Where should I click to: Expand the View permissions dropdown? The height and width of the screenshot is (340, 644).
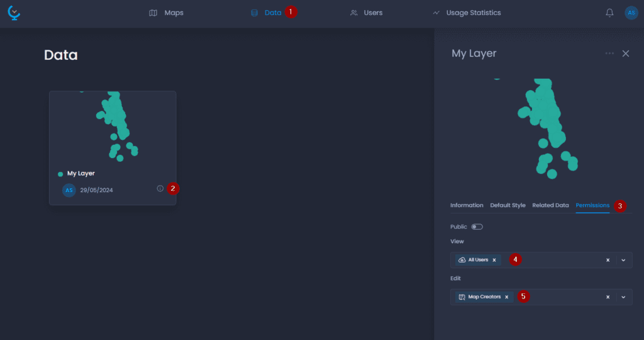pyautogui.click(x=623, y=260)
